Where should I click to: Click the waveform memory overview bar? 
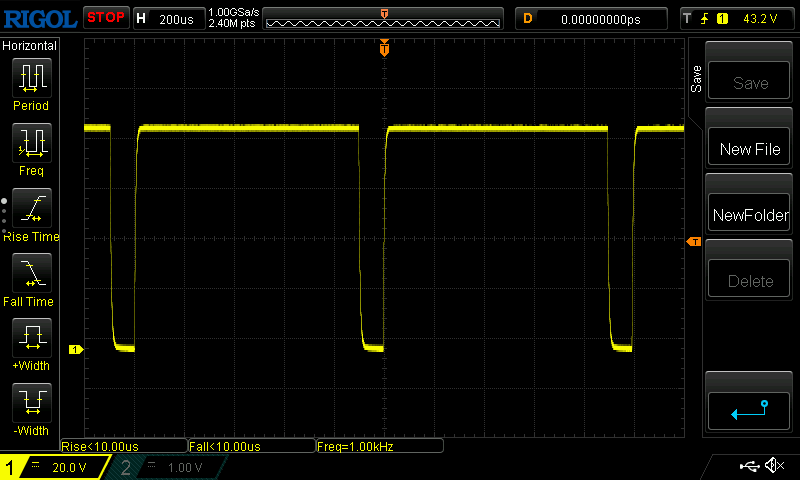coord(383,19)
